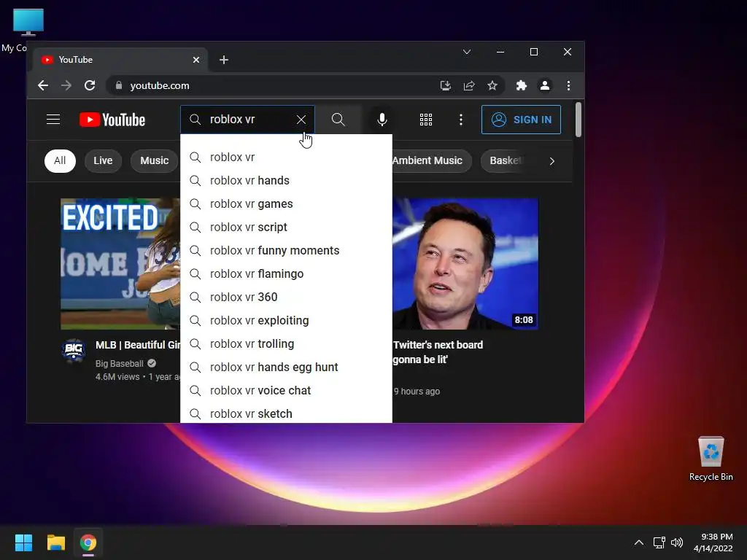The width and height of the screenshot is (747, 560).
Task: Open video title 'Twitter's next board gonna be lit'
Action: pos(438,352)
